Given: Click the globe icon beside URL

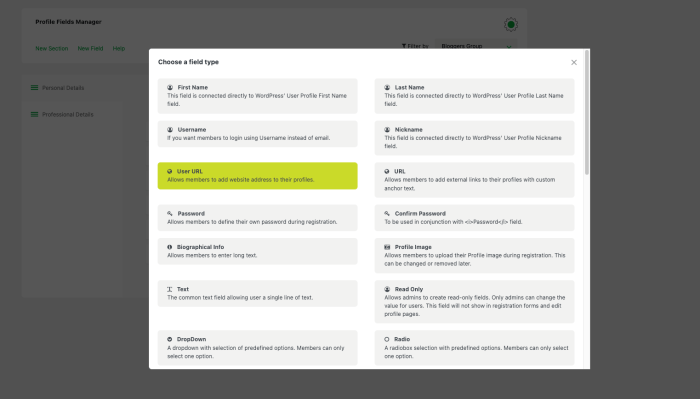Looking at the screenshot, I should click(387, 171).
